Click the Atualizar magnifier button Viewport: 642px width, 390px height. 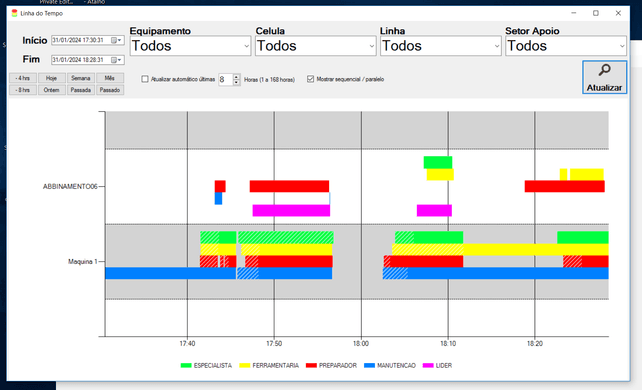point(604,77)
